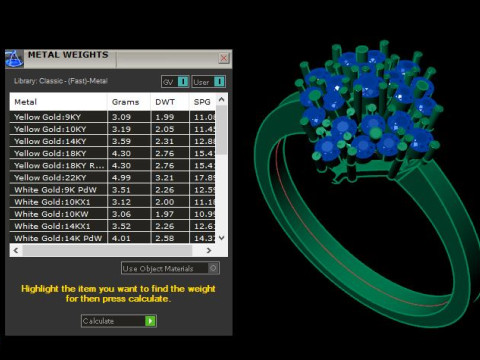Click the Library: Classic-(Fast)-Metal label
The height and width of the screenshot is (360, 480).
click(x=61, y=81)
